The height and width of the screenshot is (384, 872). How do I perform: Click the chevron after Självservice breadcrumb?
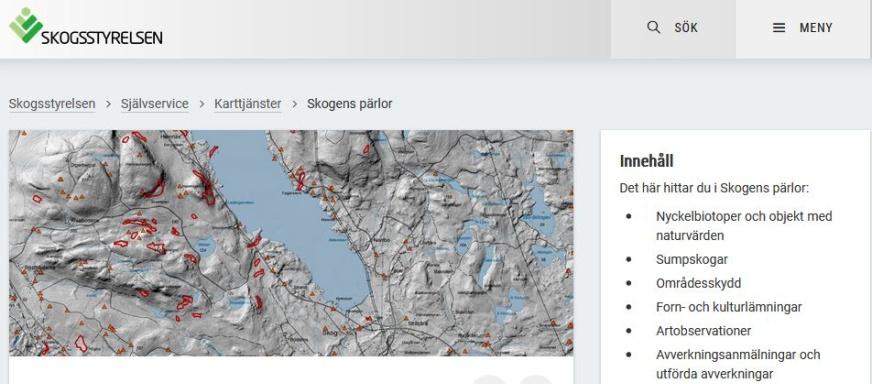coord(201,104)
